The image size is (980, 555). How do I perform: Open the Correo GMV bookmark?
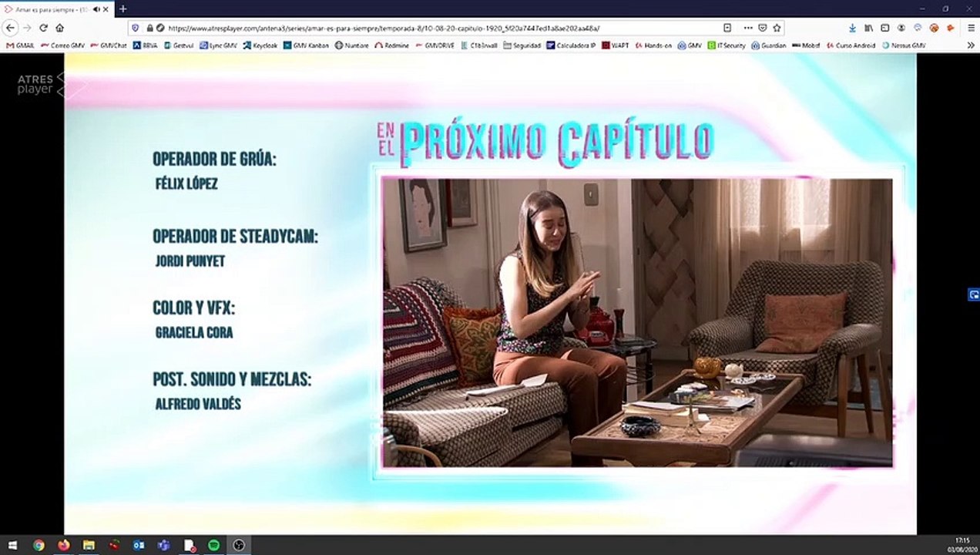[x=62, y=45]
